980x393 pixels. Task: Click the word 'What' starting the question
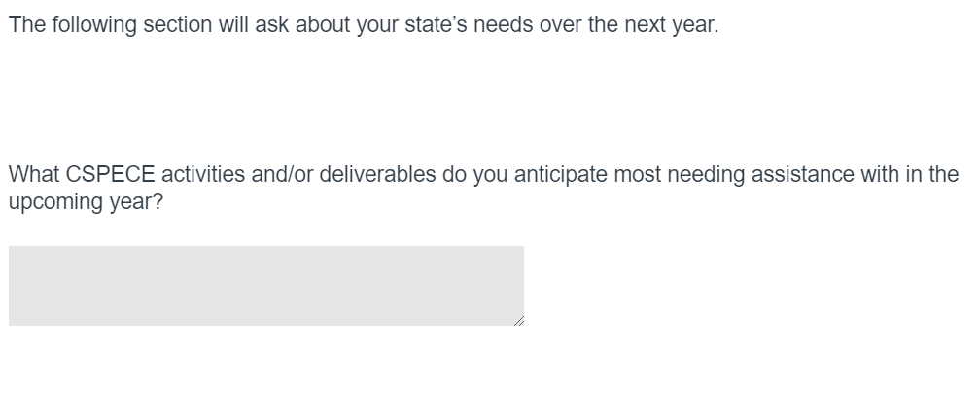(34, 175)
